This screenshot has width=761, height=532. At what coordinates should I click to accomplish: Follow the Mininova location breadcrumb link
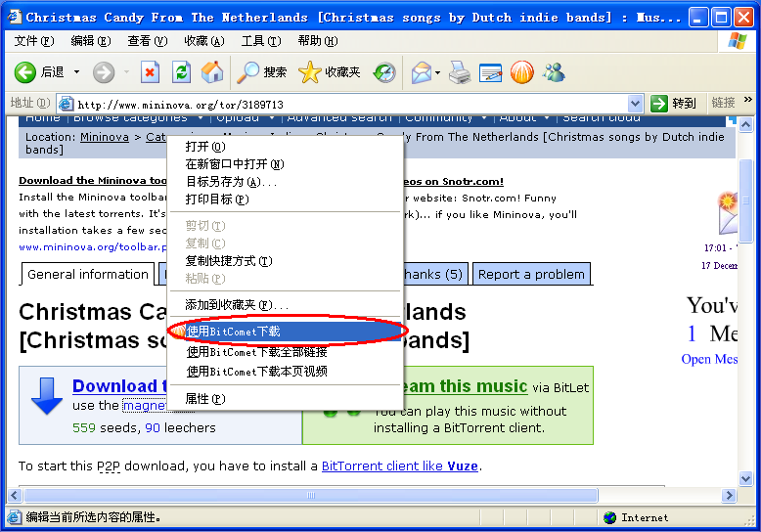point(105,137)
